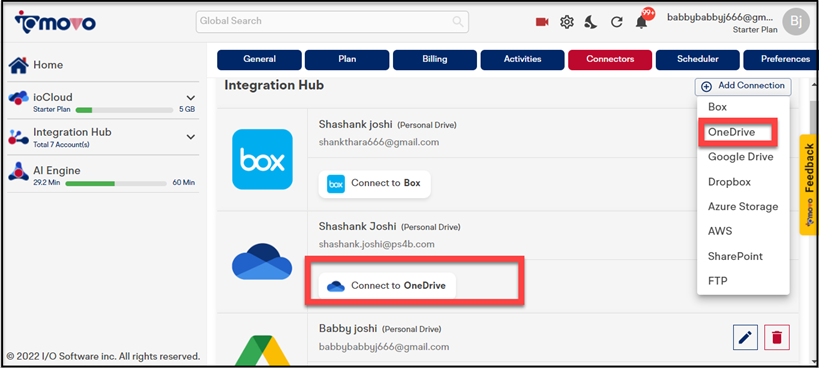The image size is (819, 368).
Task: Click the account email in header
Action: tap(720, 17)
